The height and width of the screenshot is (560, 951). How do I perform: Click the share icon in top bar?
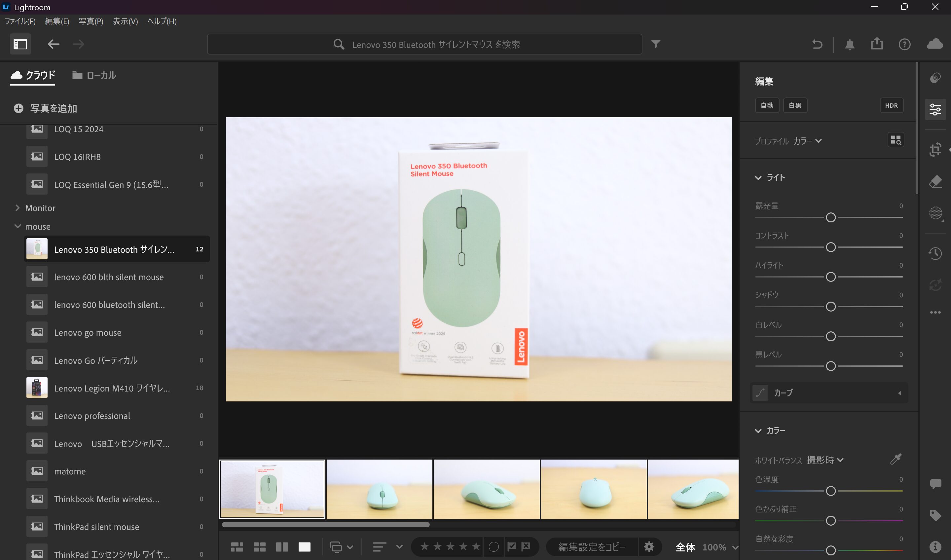[x=877, y=44]
